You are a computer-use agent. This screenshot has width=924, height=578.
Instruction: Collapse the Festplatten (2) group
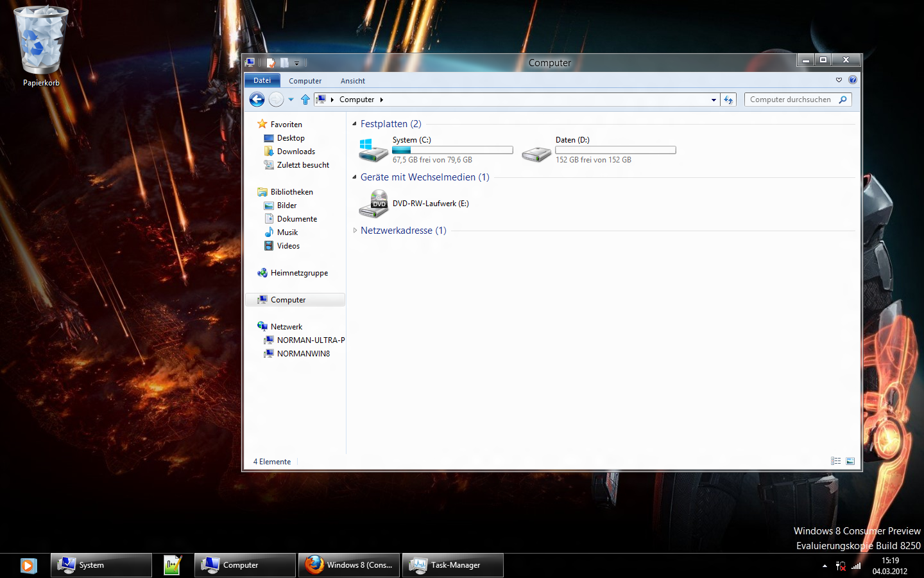pos(354,123)
